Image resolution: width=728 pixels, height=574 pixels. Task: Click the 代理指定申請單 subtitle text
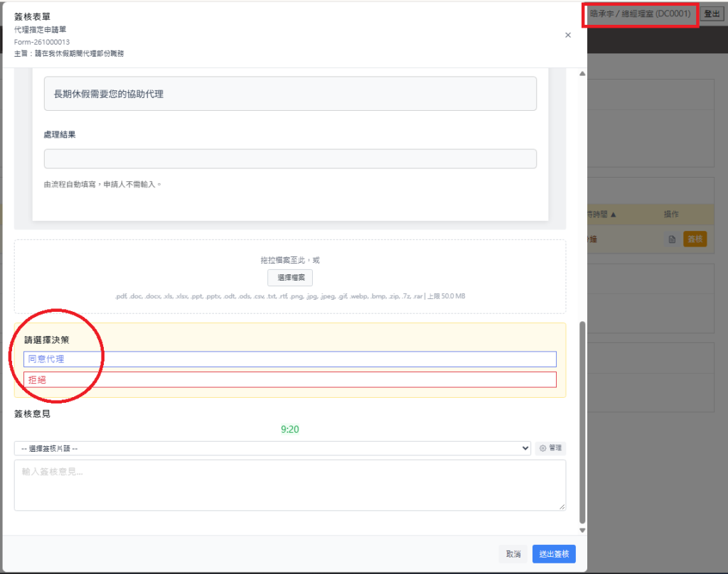[x=40, y=30]
